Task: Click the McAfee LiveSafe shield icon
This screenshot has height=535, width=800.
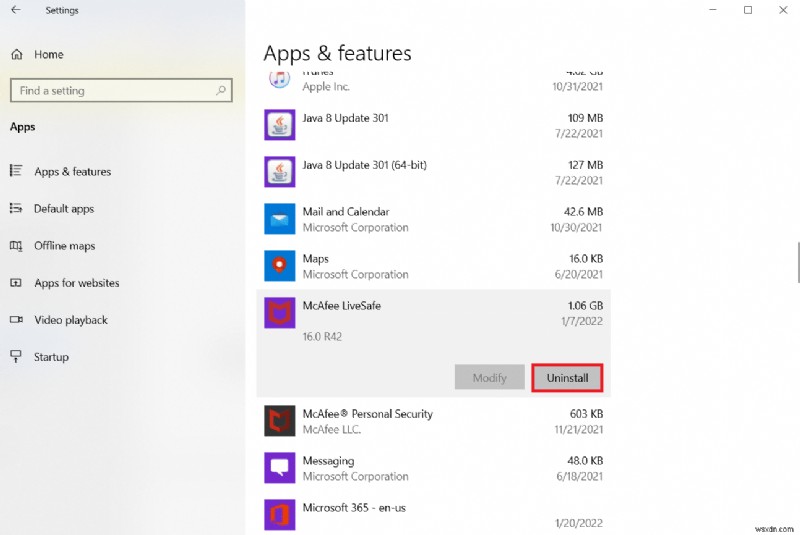Action: tap(279, 313)
